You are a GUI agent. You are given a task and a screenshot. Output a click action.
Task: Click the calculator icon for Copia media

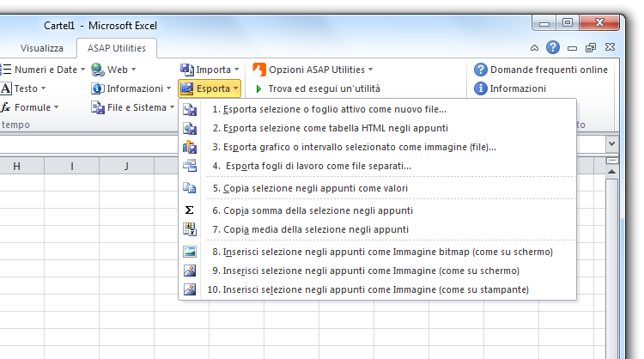190,229
